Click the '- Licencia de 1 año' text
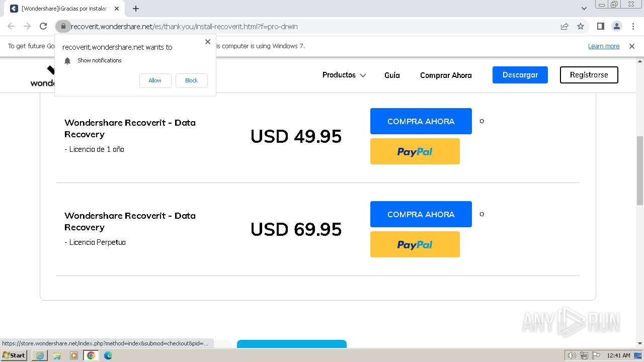644x362 pixels. click(x=94, y=149)
